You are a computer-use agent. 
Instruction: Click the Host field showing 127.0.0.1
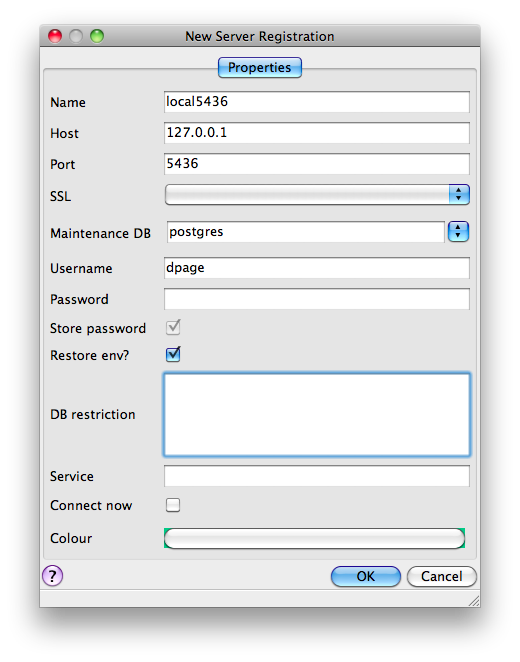[x=317, y=133]
